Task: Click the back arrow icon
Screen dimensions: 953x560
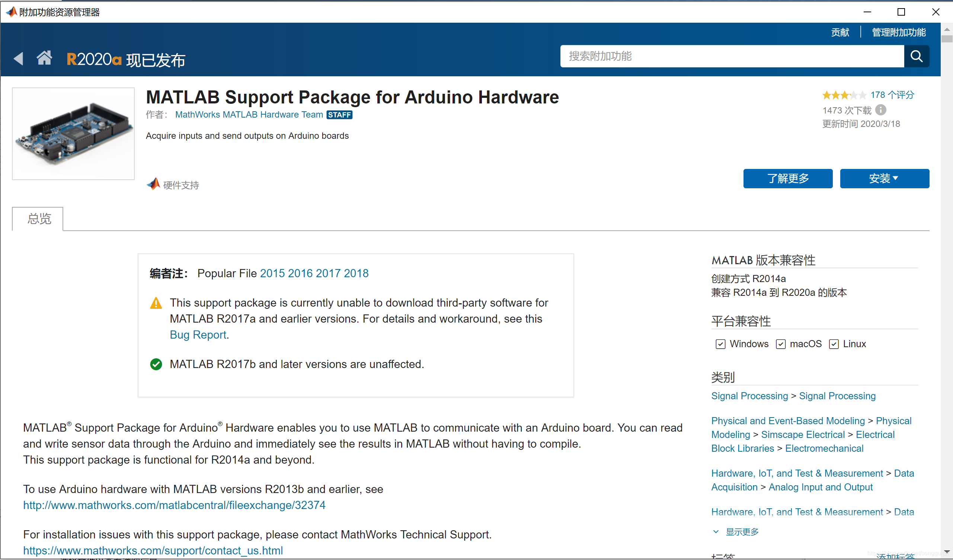Action: (x=18, y=59)
